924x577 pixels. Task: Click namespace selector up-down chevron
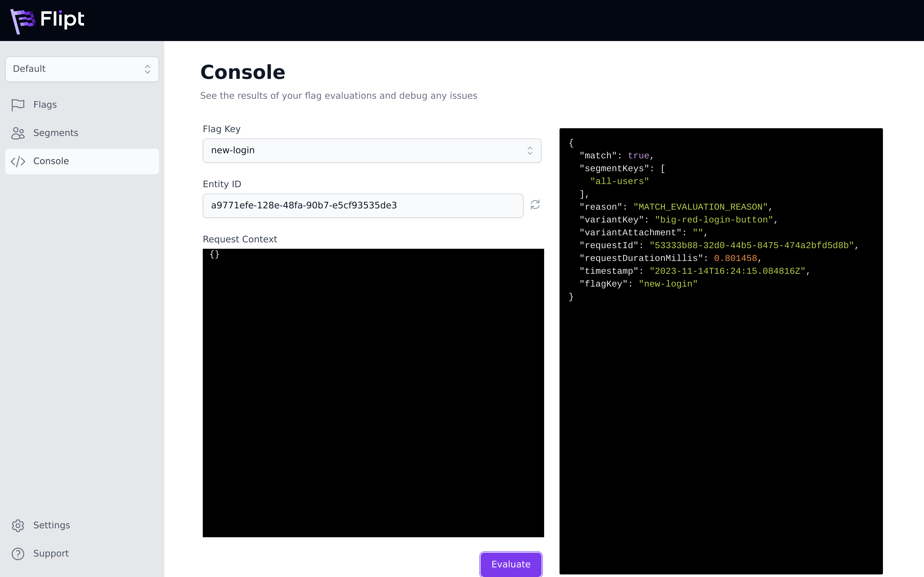pos(147,69)
